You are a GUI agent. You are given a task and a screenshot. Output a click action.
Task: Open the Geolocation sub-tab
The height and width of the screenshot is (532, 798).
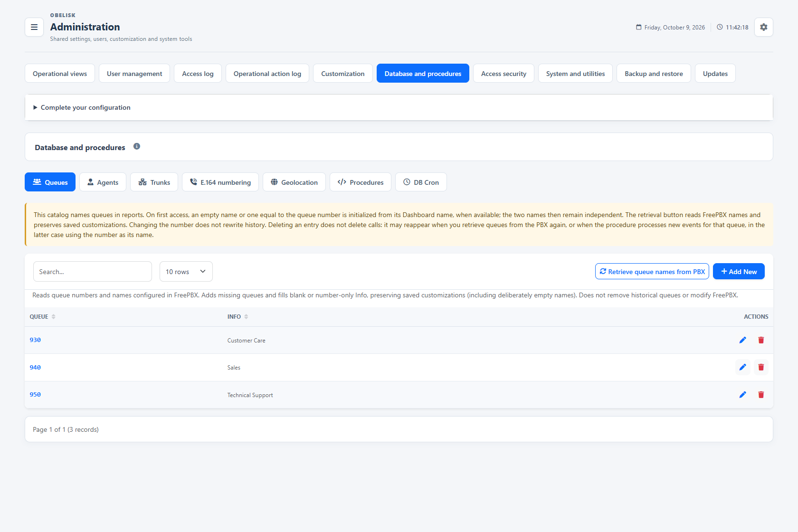coord(294,182)
